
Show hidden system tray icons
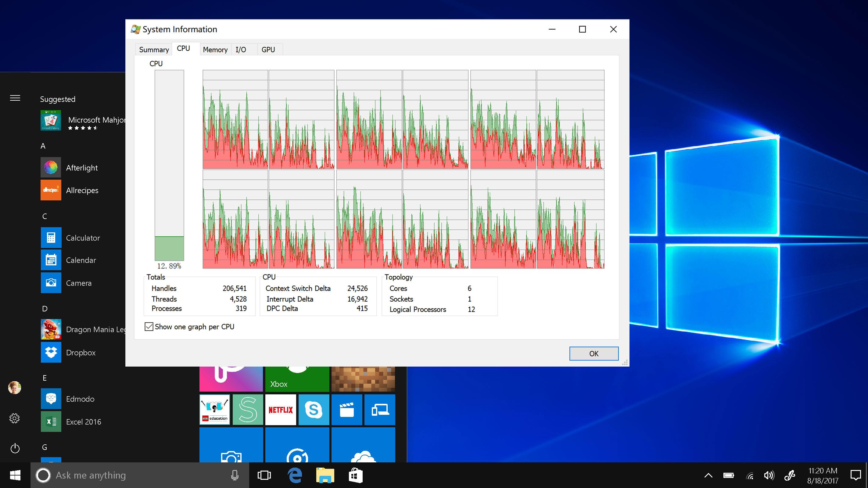point(708,475)
